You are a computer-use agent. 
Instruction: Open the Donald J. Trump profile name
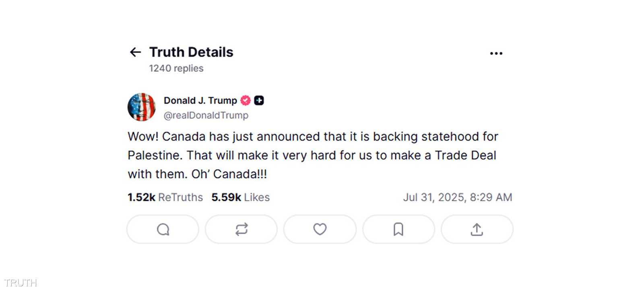(x=200, y=100)
